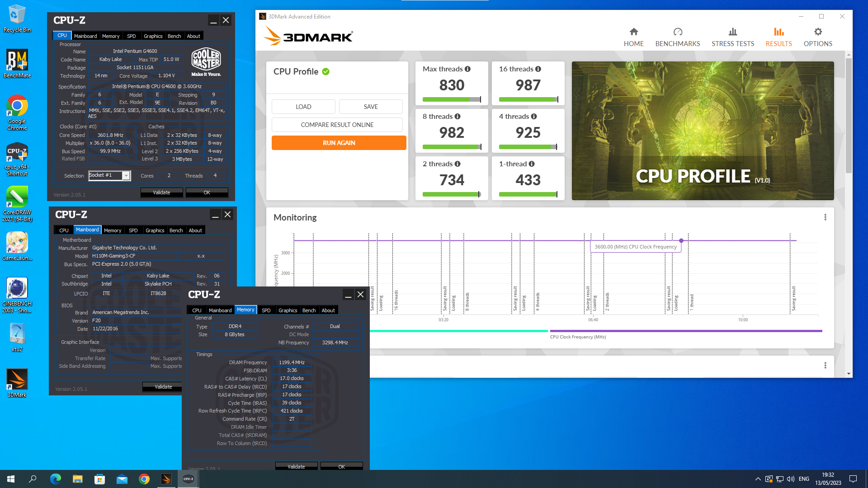
Task: Open 3DMark OPTIONS gear
Action: coord(817,37)
